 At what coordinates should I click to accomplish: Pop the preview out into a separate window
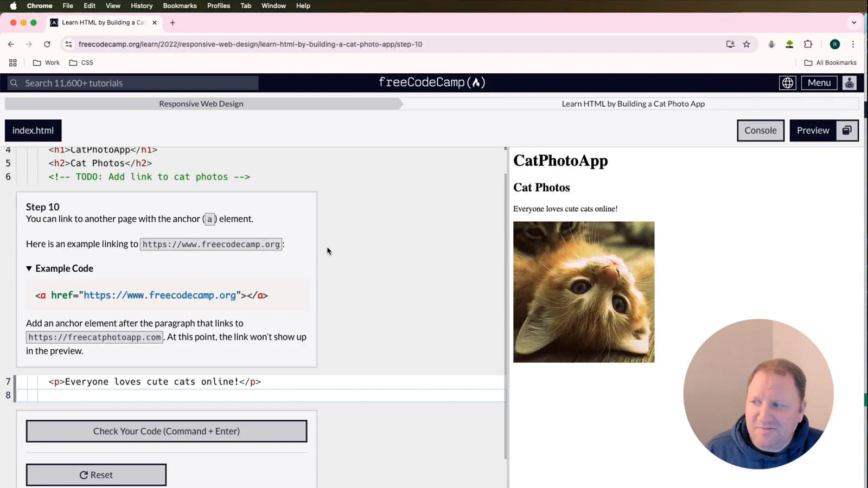(x=847, y=131)
